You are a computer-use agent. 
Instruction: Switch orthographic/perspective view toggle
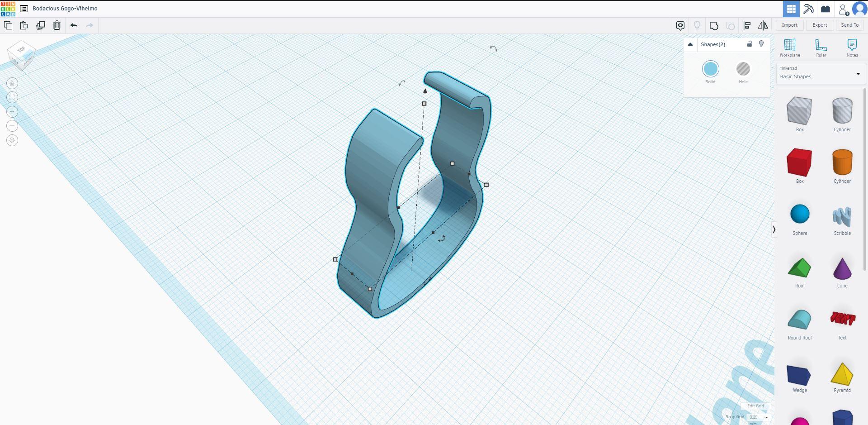point(12,140)
